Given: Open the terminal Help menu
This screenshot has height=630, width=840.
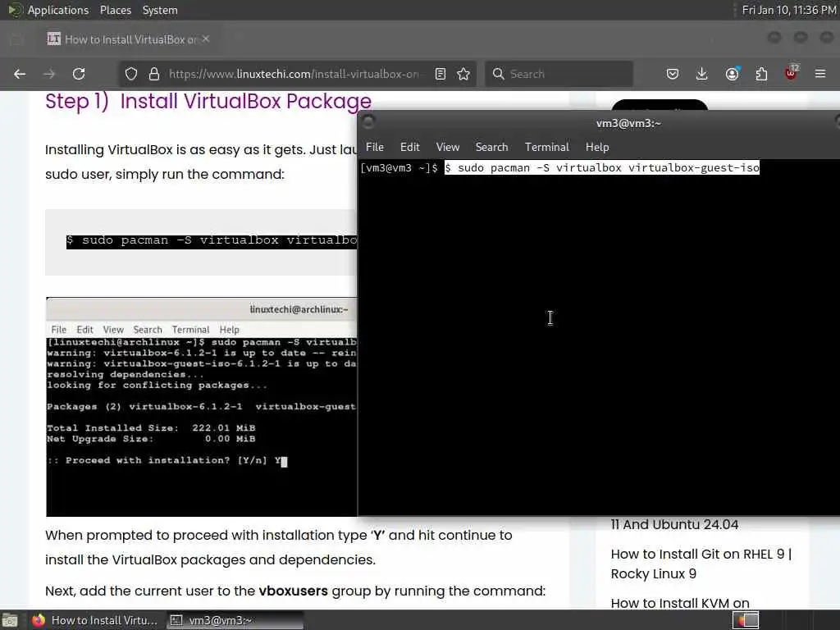Looking at the screenshot, I should 597,147.
